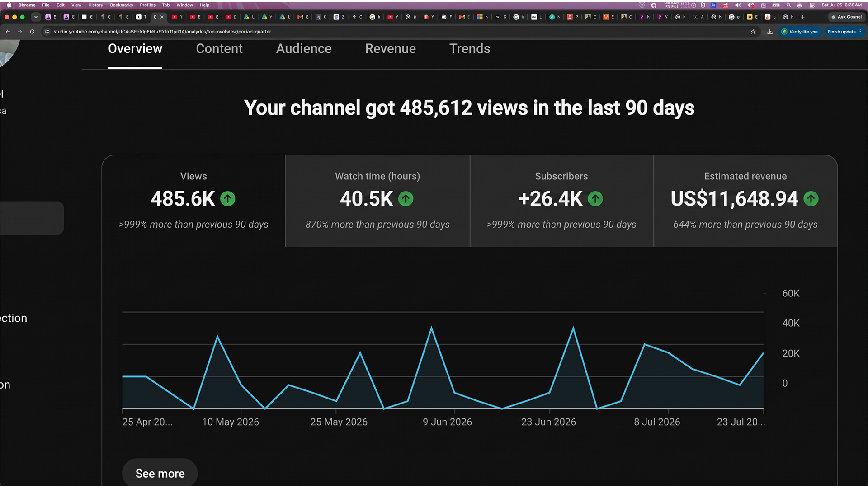
Task: Click the browser back arrow
Action: point(8,32)
